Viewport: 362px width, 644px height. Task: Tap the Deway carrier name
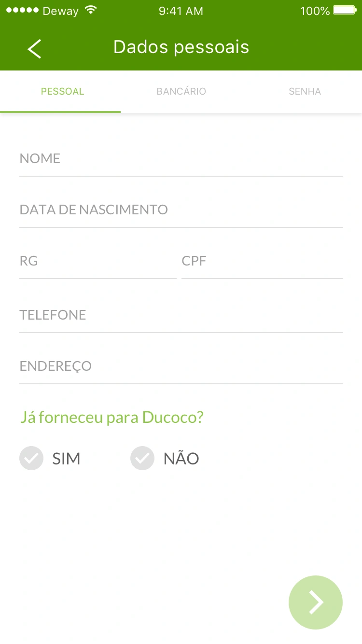pyautogui.click(x=60, y=11)
